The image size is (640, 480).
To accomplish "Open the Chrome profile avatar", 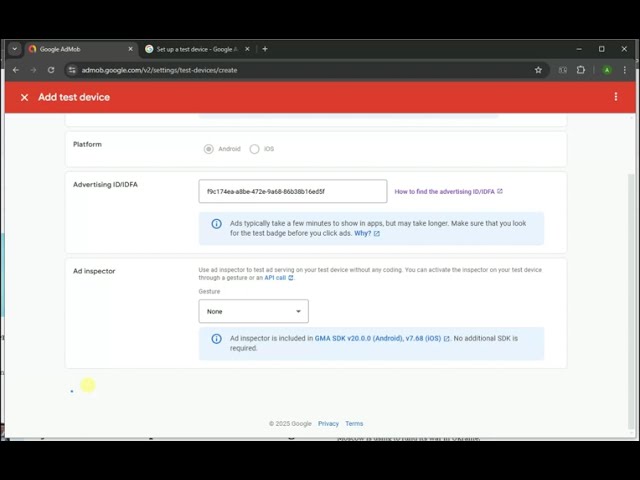I will coord(607,70).
